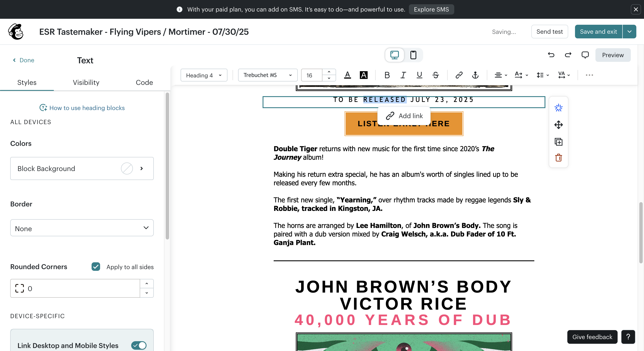This screenshot has width=644, height=351.
Task: Click the email canvas vertical scrollbar
Action: 641,233
